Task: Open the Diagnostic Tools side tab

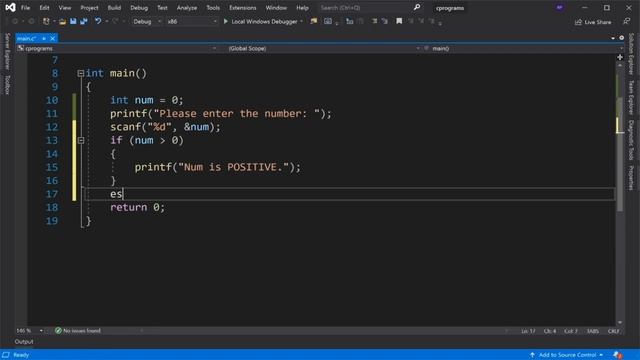Action: pos(631,140)
